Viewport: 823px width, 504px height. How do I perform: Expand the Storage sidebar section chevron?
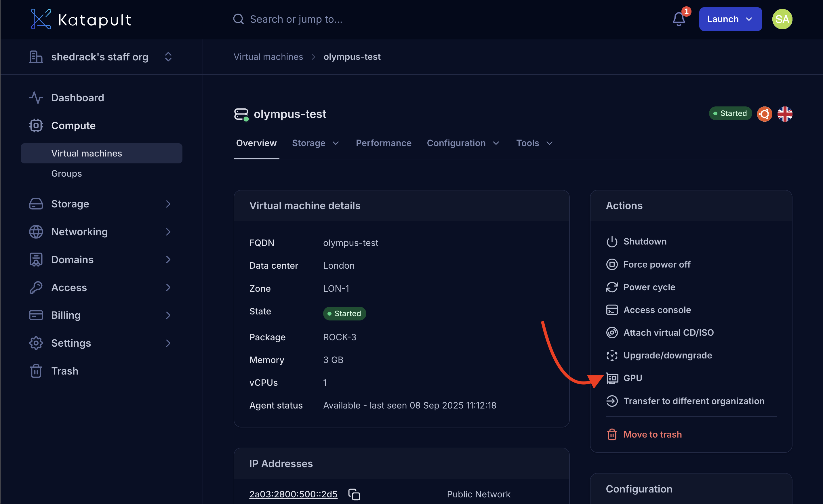pyautogui.click(x=168, y=204)
